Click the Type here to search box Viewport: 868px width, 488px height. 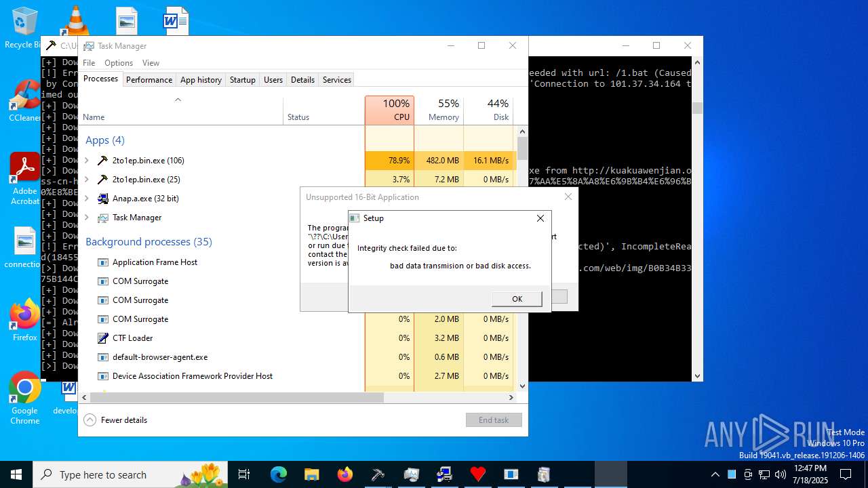(131, 474)
